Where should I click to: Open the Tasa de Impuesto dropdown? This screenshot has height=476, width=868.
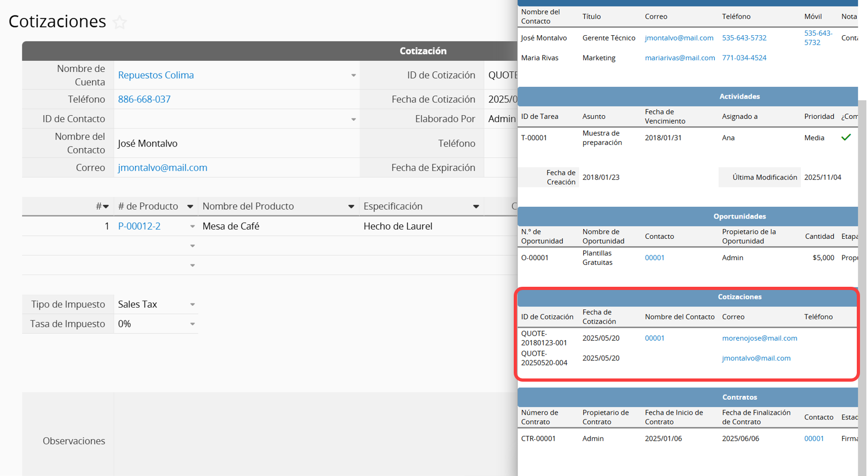pos(192,324)
